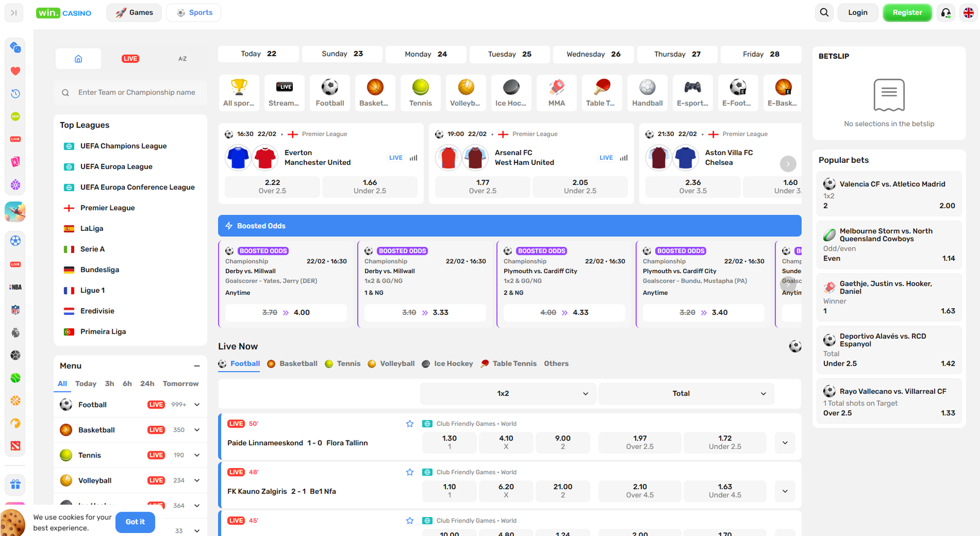
Task: Open the Total market dropdown
Action: pos(685,394)
